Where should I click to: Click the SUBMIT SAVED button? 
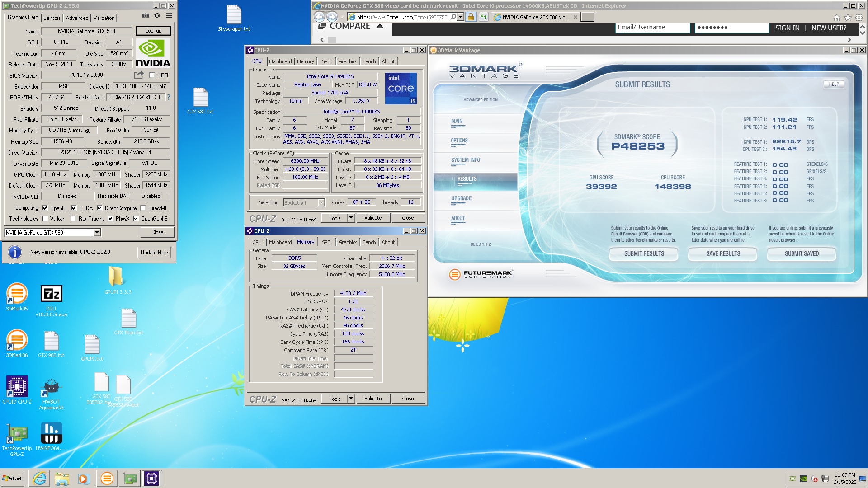[x=802, y=254]
